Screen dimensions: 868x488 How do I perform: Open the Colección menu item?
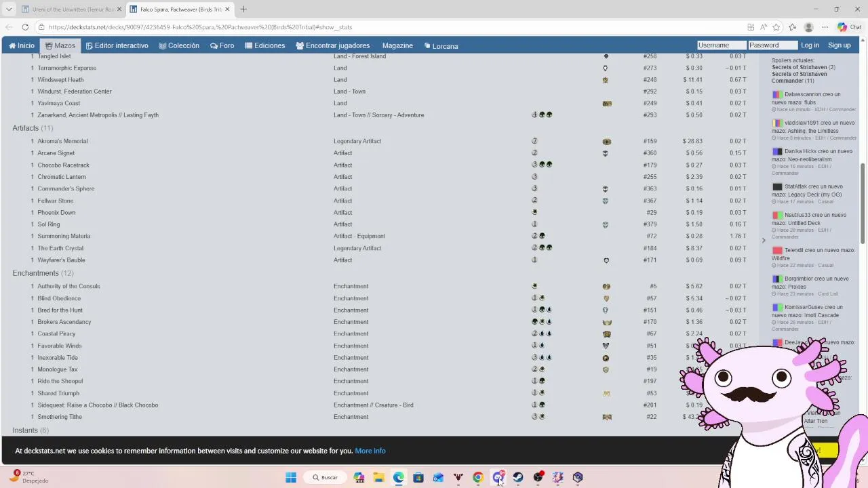coord(179,45)
